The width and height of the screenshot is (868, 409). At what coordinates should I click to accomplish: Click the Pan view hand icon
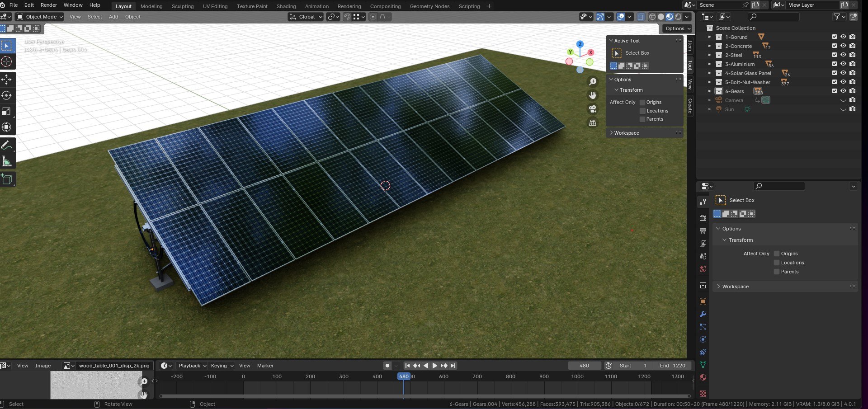593,95
